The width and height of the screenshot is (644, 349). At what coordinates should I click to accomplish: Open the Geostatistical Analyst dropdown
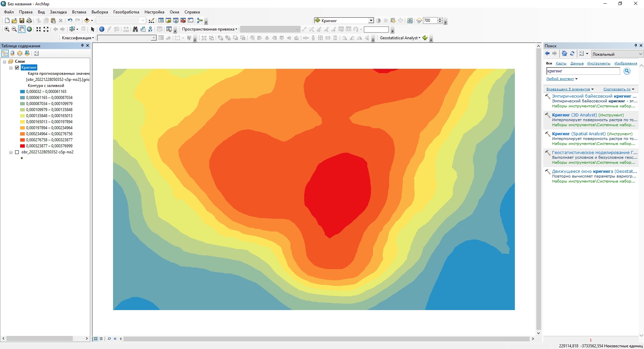click(400, 38)
